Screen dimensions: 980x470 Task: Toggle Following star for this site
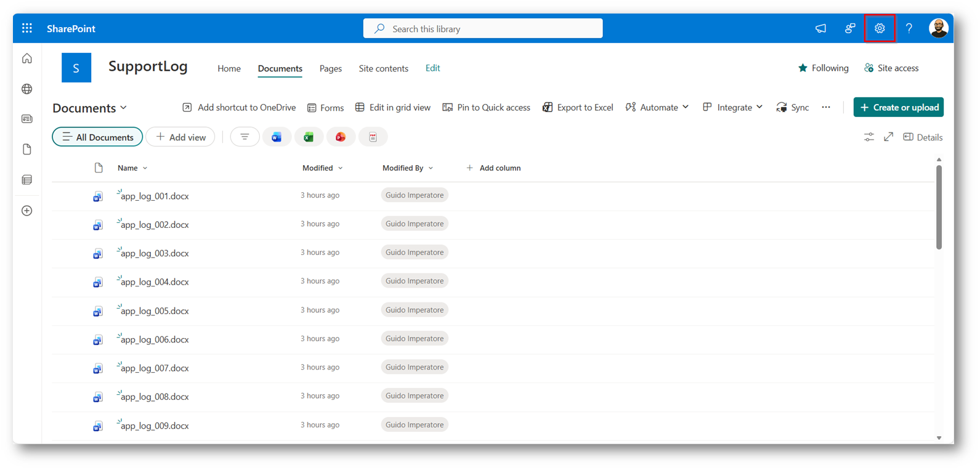pos(823,68)
